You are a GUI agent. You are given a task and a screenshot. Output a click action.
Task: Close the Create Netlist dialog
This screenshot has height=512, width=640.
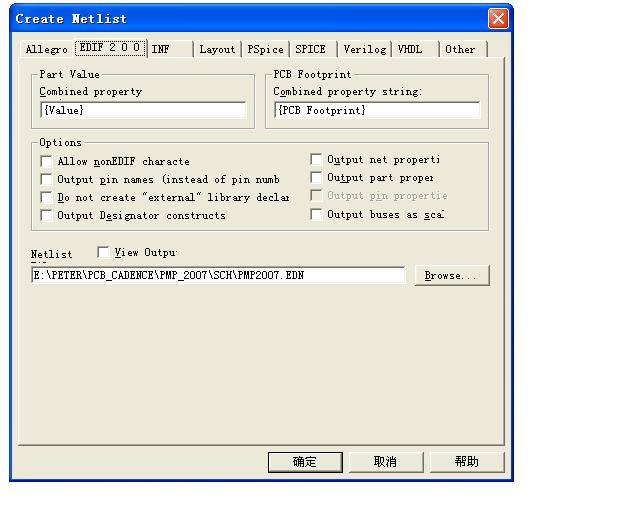tap(498, 19)
